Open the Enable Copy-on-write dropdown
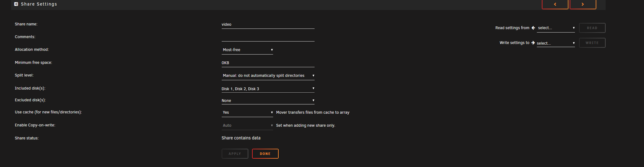This screenshot has width=644, height=167. [247, 125]
